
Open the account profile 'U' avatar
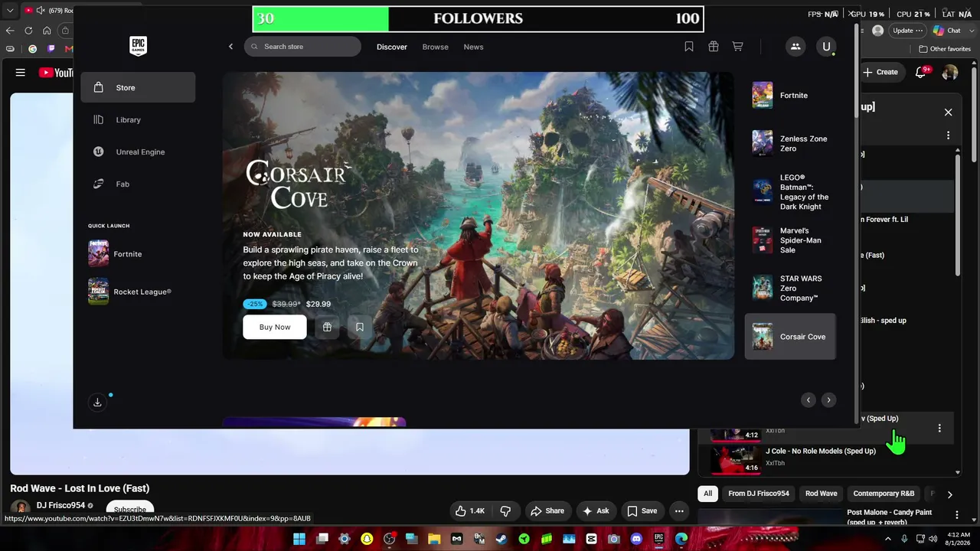pos(826,47)
